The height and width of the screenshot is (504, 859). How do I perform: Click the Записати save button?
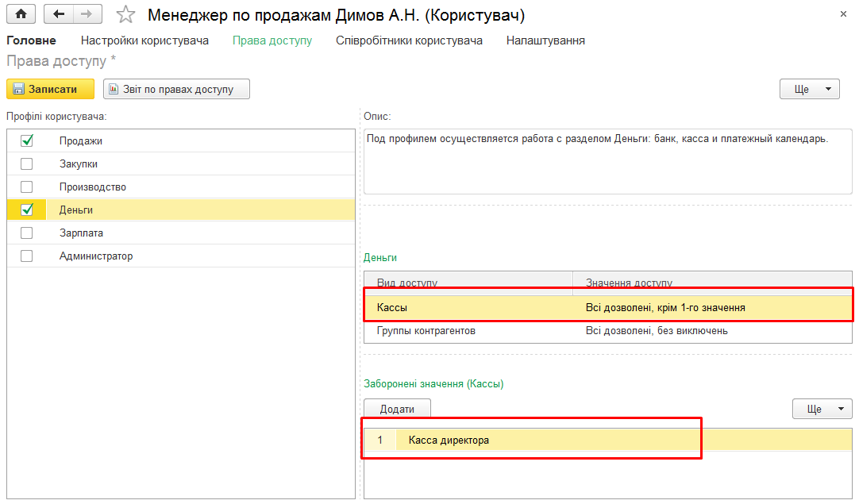click(50, 90)
